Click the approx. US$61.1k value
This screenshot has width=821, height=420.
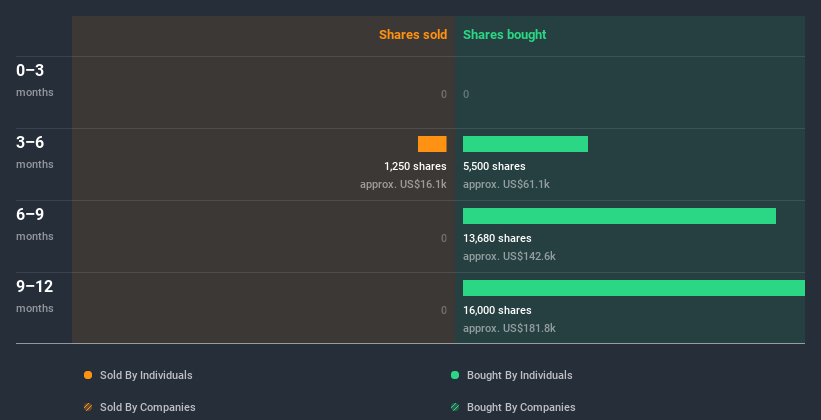coord(506,184)
